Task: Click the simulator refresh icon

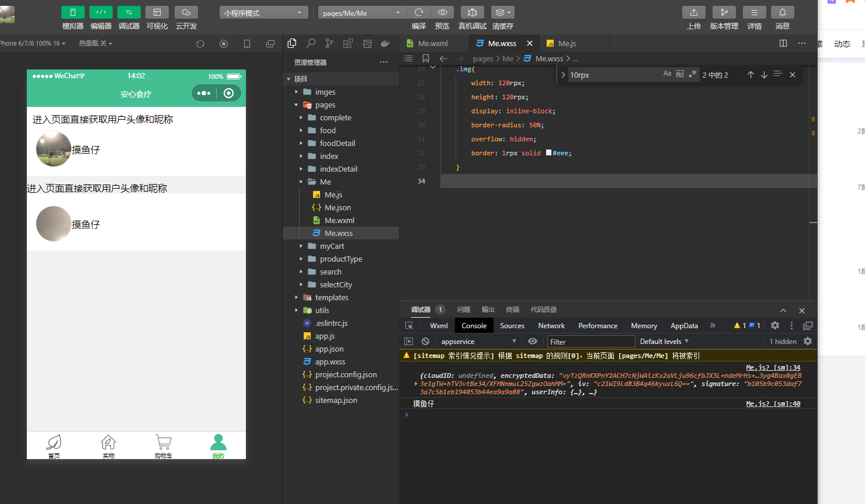Action: click(200, 44)
